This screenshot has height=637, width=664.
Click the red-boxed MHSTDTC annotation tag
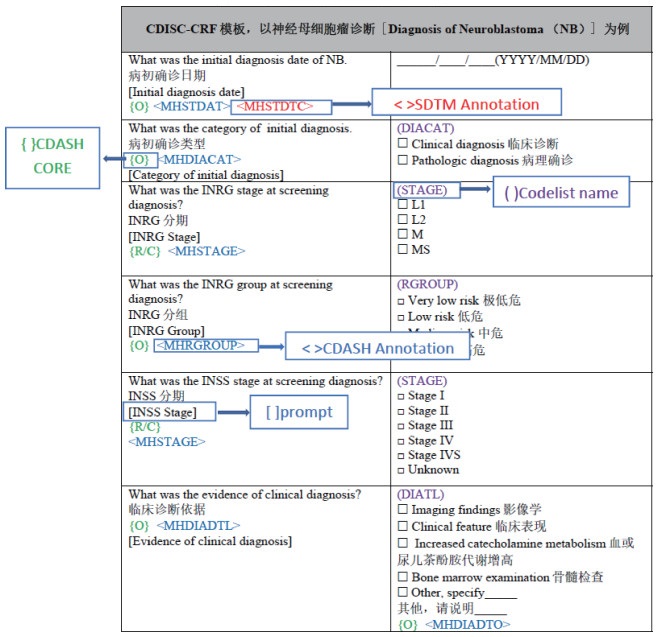[273, 106]
